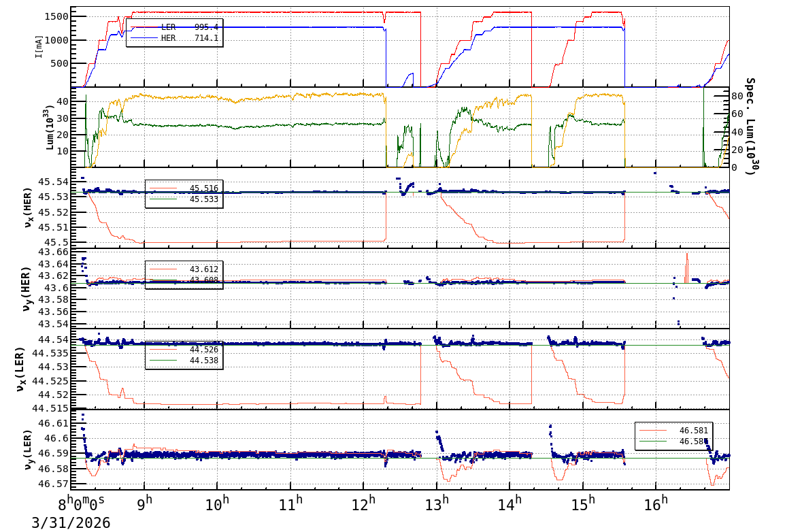Click the 43.66 axis tick label
The image size is (785, 532).
click(54, 252)
